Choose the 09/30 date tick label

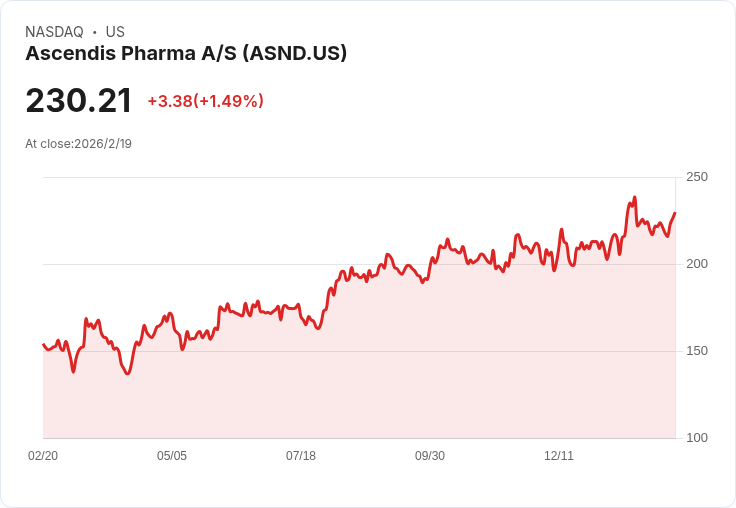(x=430, y=456)
